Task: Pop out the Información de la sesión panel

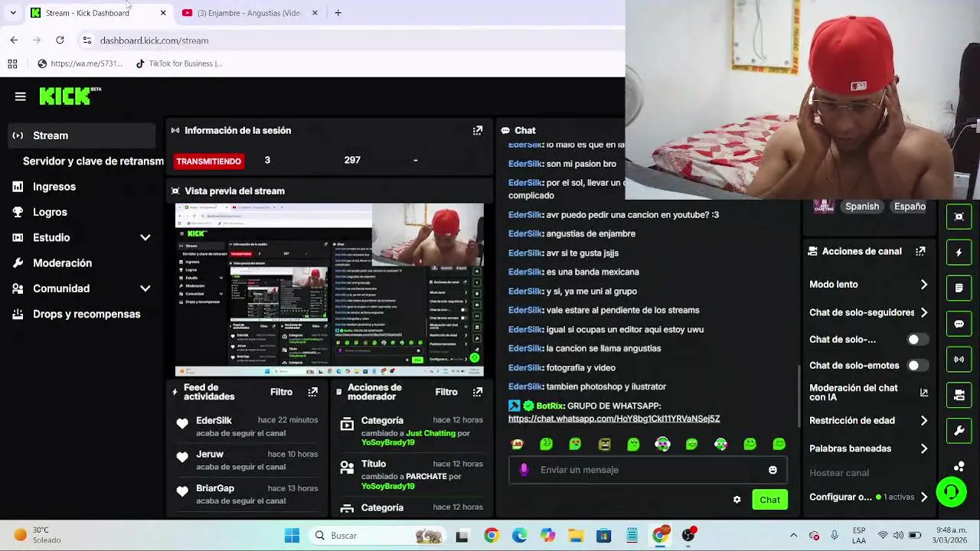Action: tap(478, 130)
